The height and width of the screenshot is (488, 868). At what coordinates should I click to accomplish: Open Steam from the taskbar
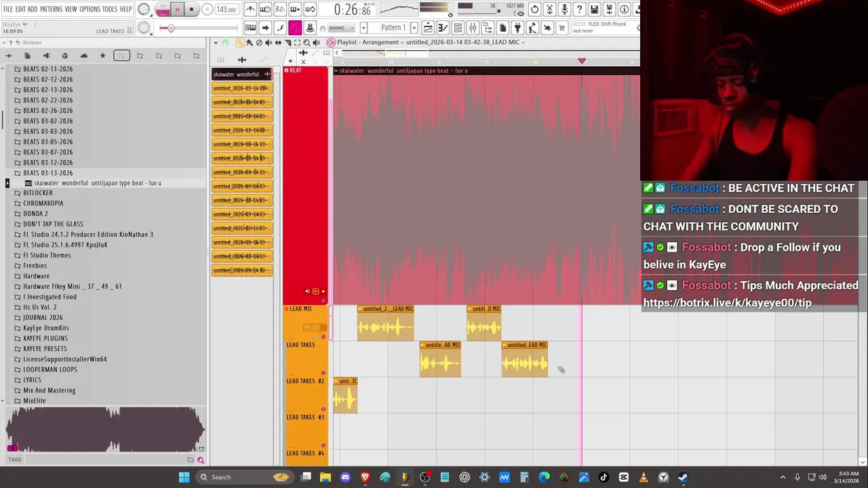683,477
